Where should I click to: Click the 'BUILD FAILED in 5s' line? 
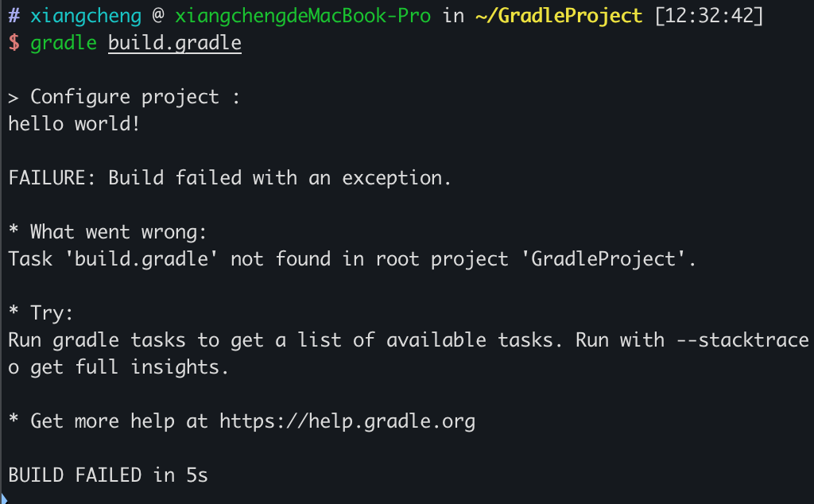[108, 475]
